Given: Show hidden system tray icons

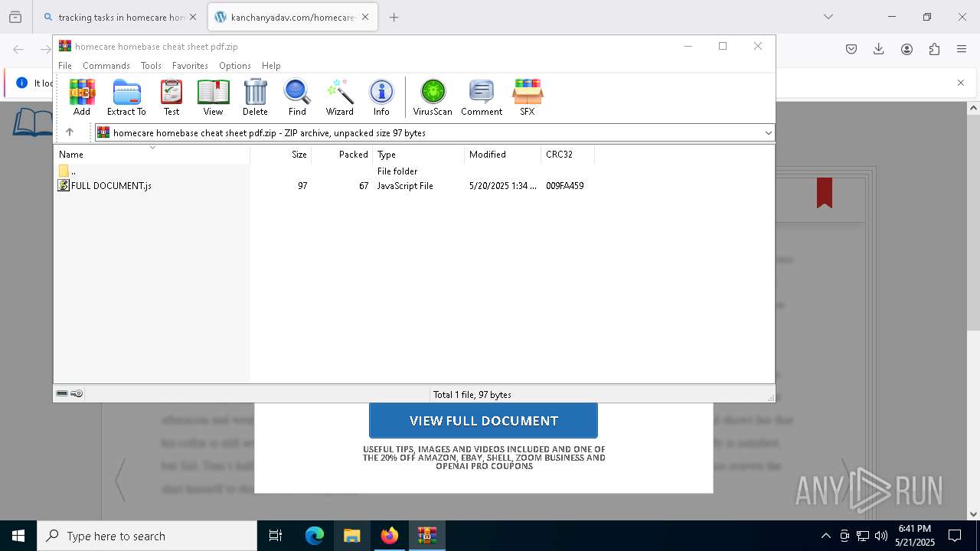Looking at the screenshot, I should click(x=825, y=536).
